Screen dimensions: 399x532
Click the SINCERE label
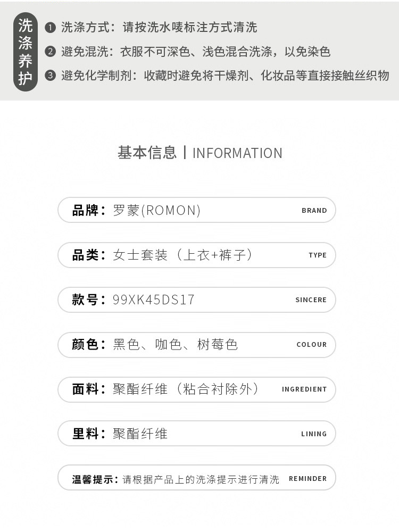[x=311, y=300]
